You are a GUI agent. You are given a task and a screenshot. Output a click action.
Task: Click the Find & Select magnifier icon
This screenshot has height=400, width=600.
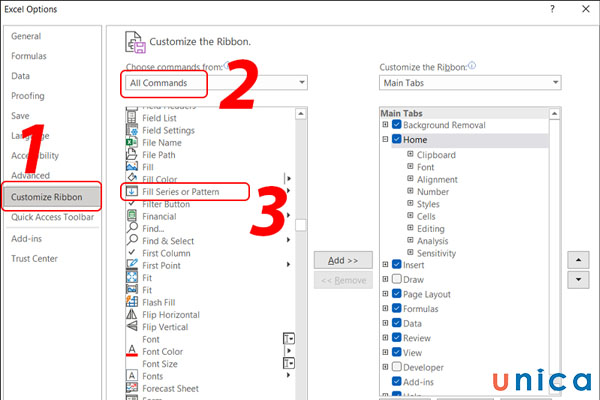[x=132, y=240]
